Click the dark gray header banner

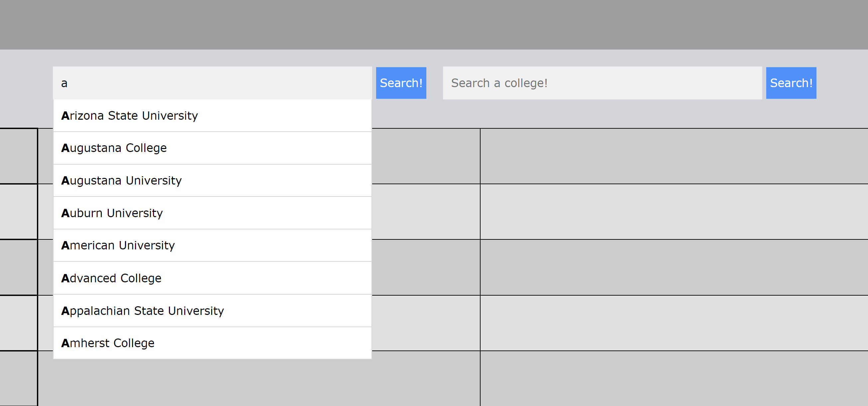tap(434, 24)
